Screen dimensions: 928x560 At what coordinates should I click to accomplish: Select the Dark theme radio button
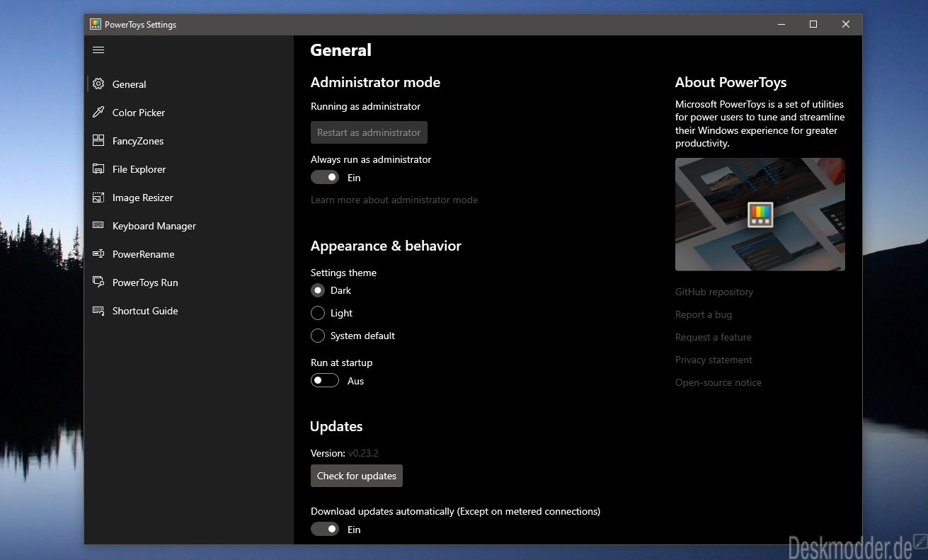point(318,290)
